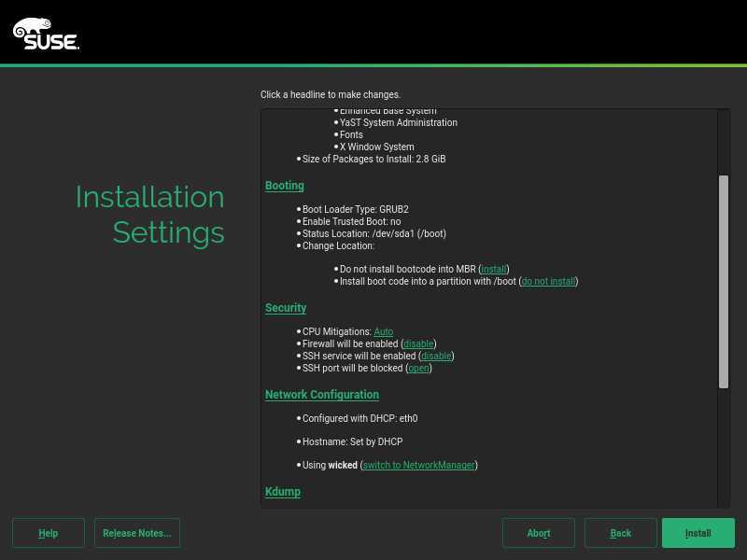This screenshot has height=560, width=747.
Task: Open the Booting settings headline
Action: point(285,186)
